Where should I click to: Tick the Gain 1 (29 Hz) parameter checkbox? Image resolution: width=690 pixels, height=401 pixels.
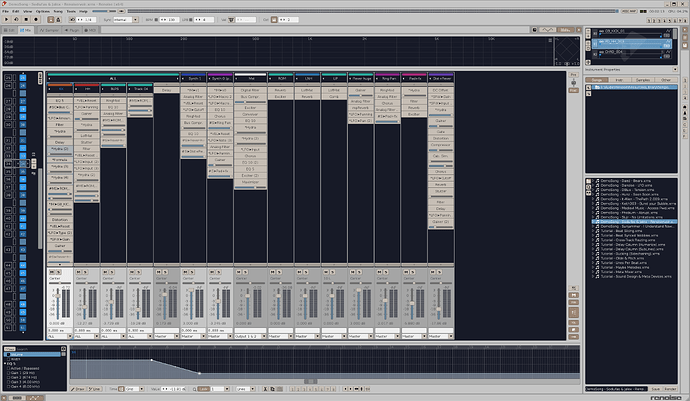(x=9, y=373)
